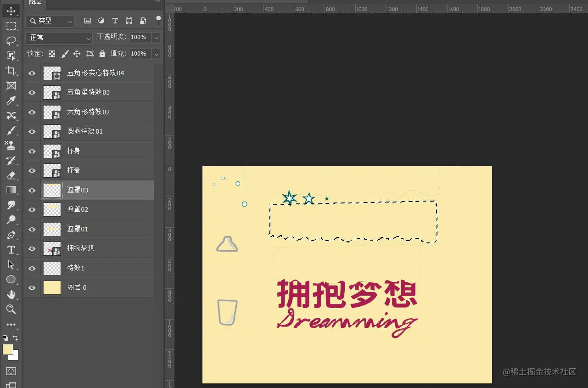The width and height of the screenshot is (588, 388).
Task: Open the 不透明度 opacity dropdown arrow
Action: click(x=156, y=37)
